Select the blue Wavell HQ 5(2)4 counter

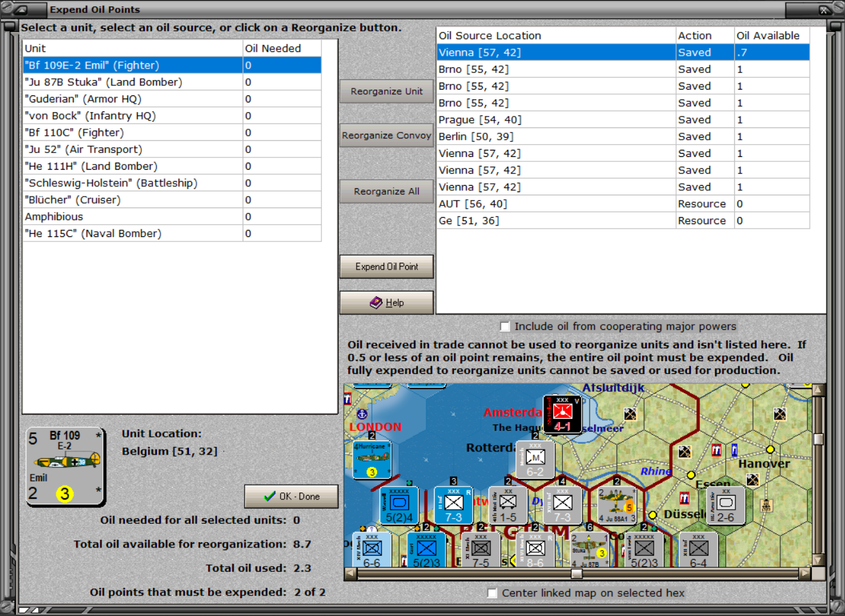coord(399,505)
